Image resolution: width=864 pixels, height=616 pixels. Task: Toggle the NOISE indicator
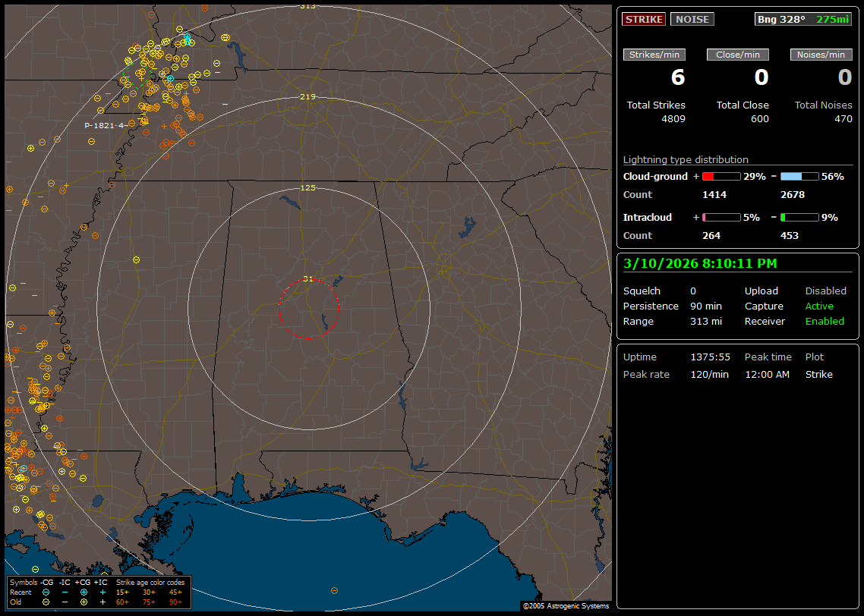(692, 19)
